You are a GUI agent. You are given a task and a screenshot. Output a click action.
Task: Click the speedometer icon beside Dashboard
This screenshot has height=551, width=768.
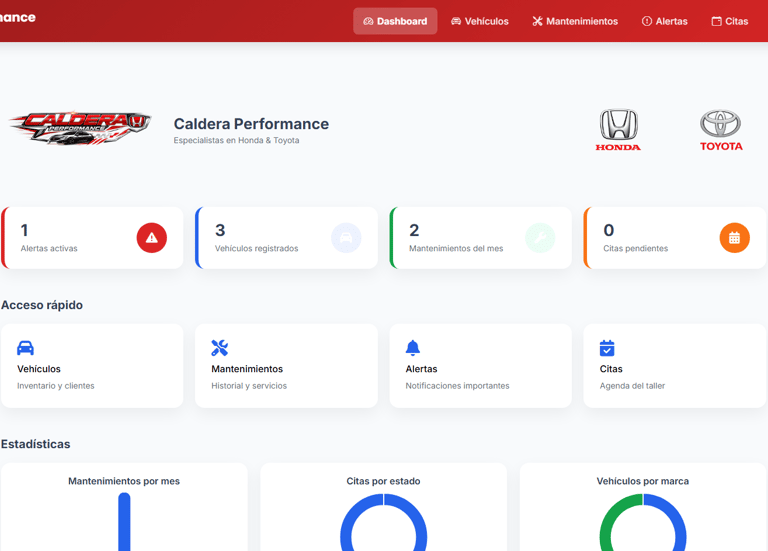[x=368, y=21]
